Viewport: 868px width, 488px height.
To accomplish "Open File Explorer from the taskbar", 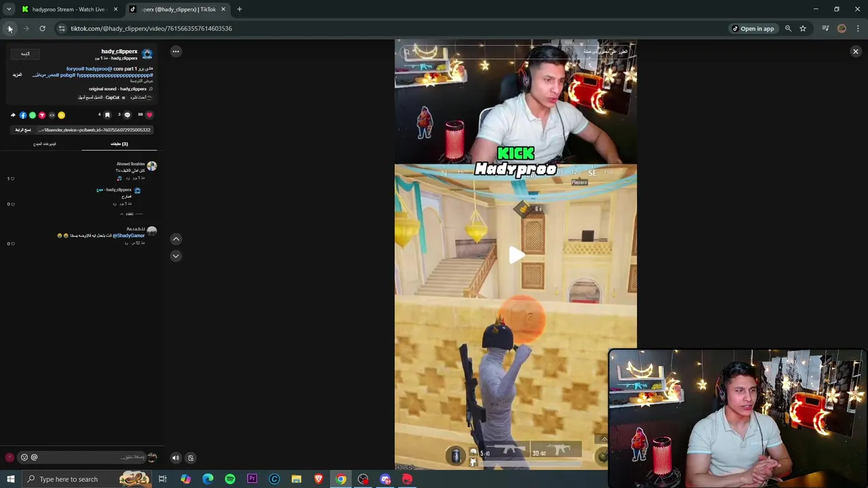I will pos(296,479).
